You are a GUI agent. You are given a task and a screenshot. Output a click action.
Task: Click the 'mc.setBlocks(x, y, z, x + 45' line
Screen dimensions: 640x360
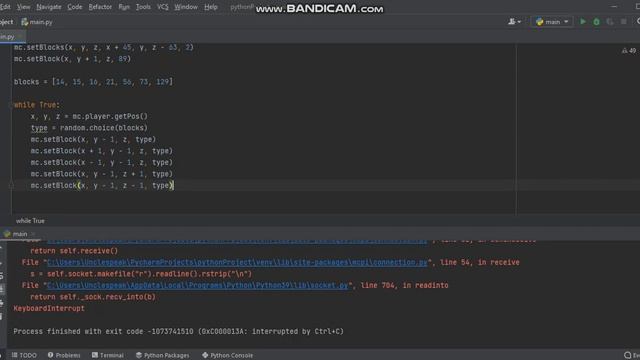coord(104,47)
